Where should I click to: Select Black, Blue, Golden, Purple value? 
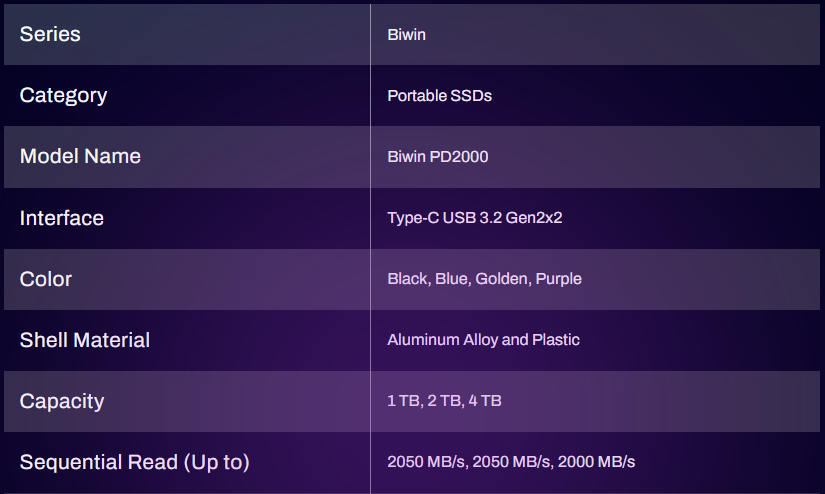click(484, 279)
